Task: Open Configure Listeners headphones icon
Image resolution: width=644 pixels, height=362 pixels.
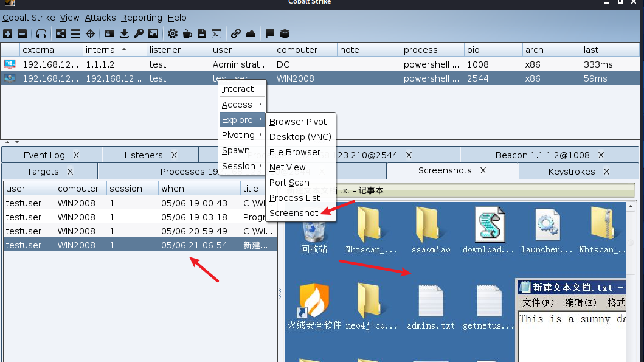Action: (x=41, y=33)
